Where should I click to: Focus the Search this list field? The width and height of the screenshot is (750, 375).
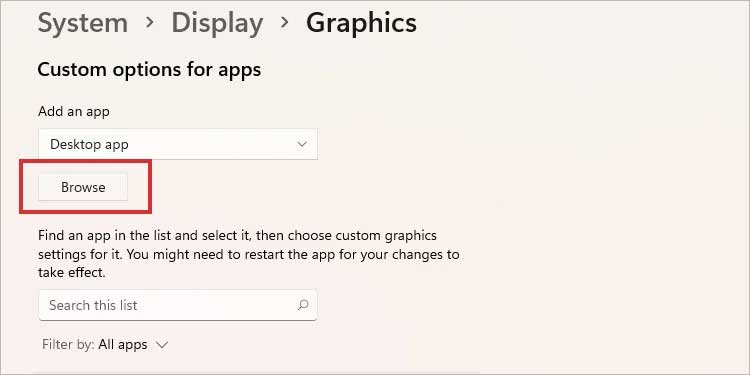click(178, 305)
